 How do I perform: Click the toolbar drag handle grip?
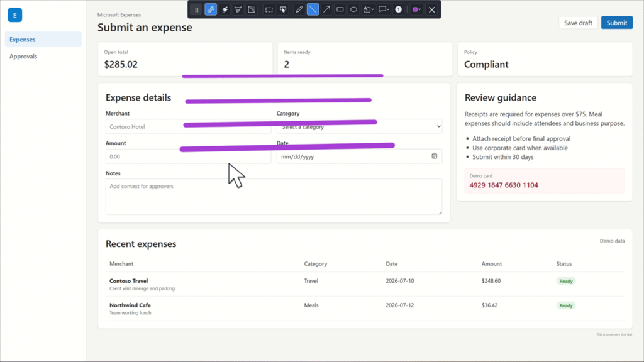196,9
